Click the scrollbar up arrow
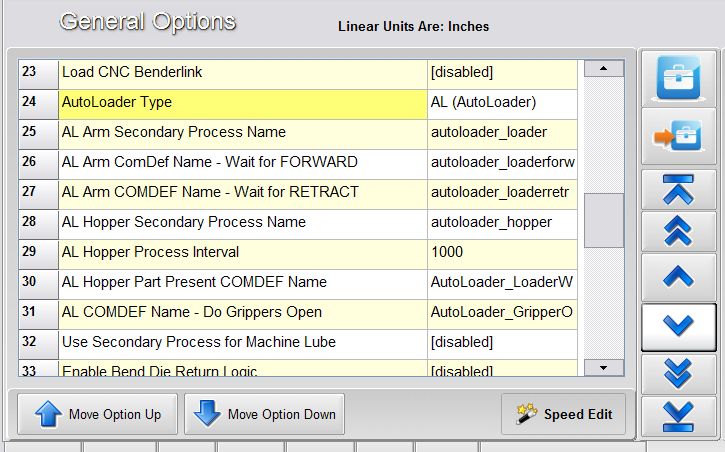Viewport: 725px width, 452px height. pos(603,69)
